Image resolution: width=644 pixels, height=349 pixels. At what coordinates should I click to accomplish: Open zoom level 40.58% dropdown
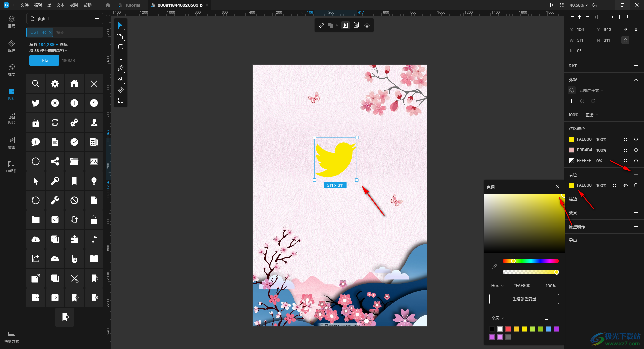point(579,5)
